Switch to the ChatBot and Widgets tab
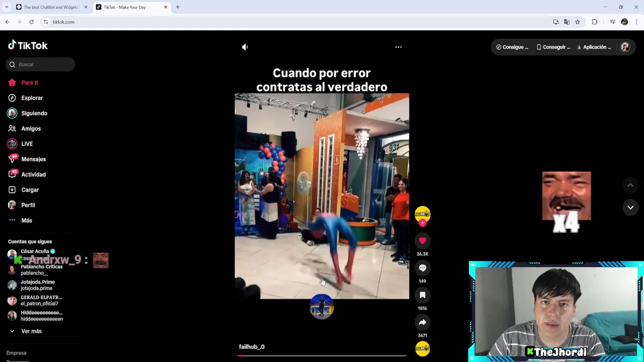This screenshot has height=362, width=644. (50, 7)
